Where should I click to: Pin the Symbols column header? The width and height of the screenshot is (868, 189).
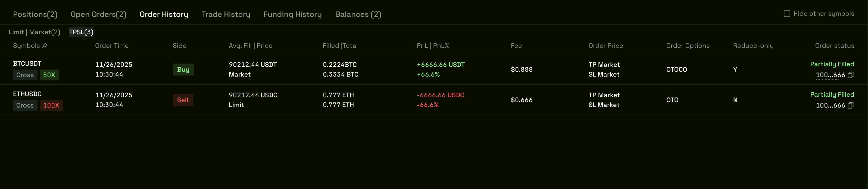coord(45,45)
